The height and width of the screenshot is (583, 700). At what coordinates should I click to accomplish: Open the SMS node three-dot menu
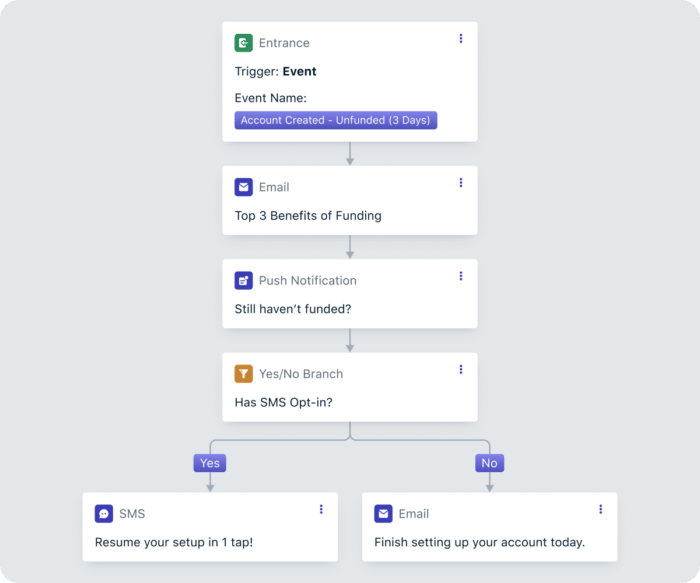321,509
